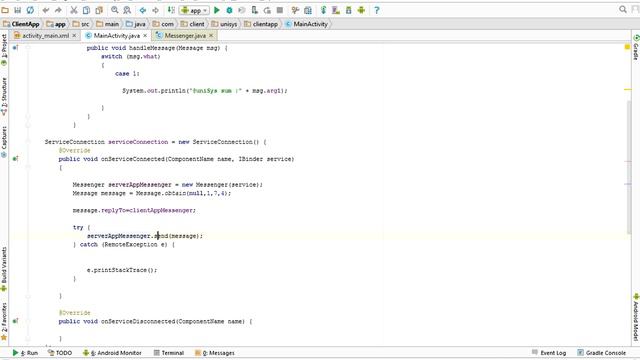Screen dimensions: 640x360
Task: Open the Run tool window button
Action: coord(25,353)
